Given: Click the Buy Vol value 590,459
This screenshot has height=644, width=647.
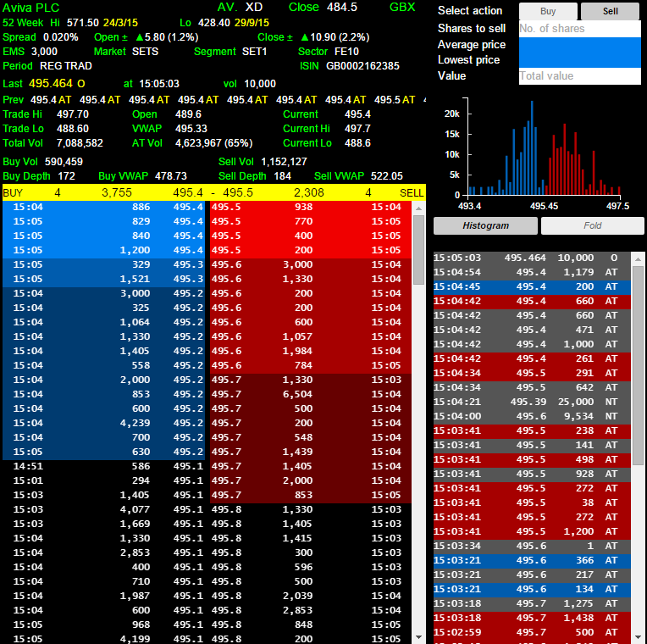Looking at the screenshot, I should tap(64, 162).
